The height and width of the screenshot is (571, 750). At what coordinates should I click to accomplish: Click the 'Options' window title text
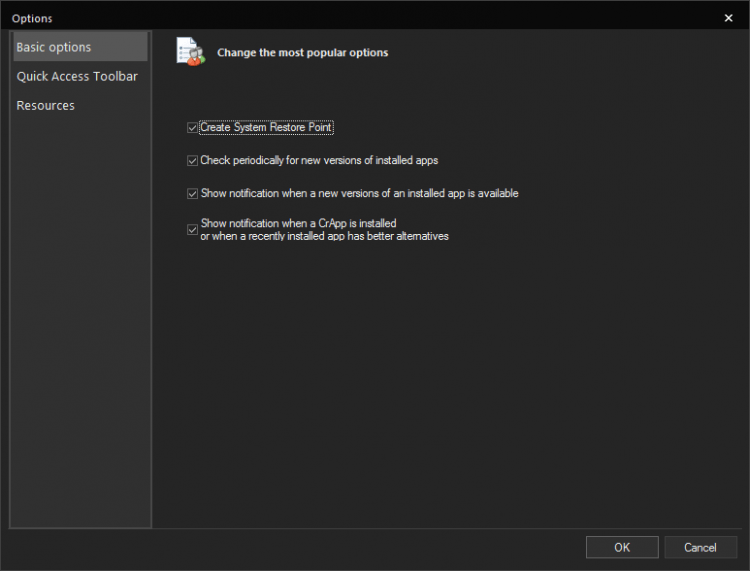click(32, 18)
